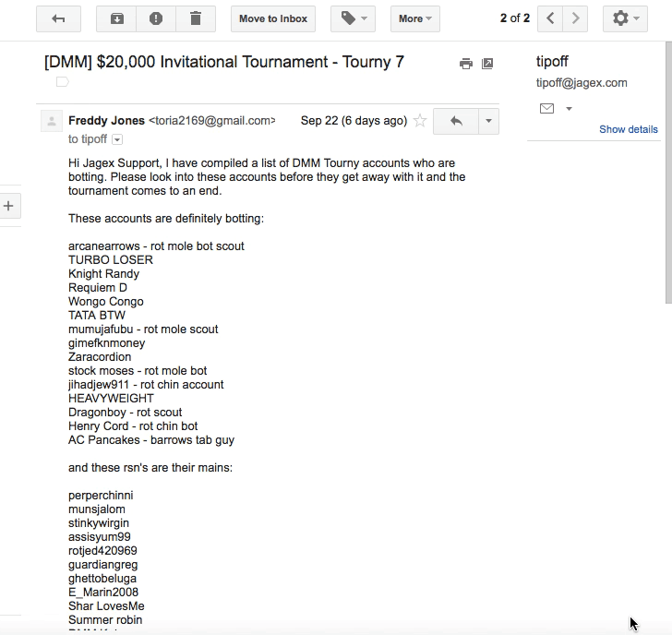Viewport: 672px width, 635px height.
Task: Click 'AC Pancakes - barrows tab guy'
Action: pos(151,440)
